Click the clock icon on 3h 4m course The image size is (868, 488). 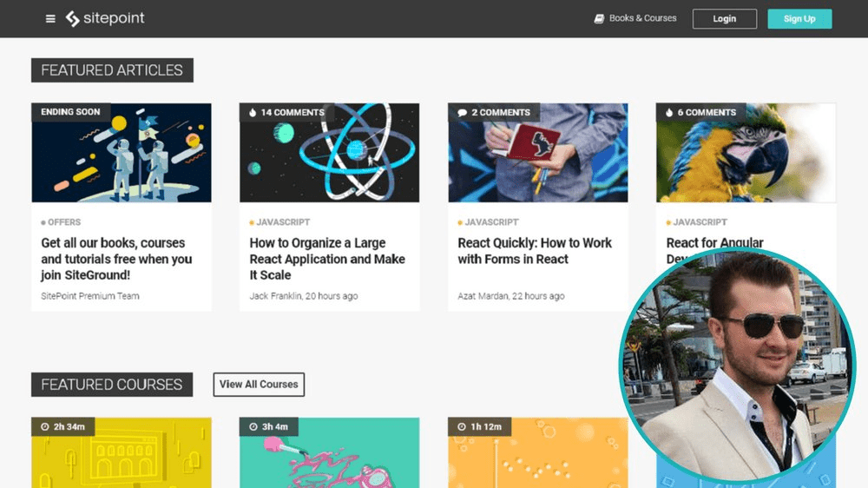click(253, 426)
